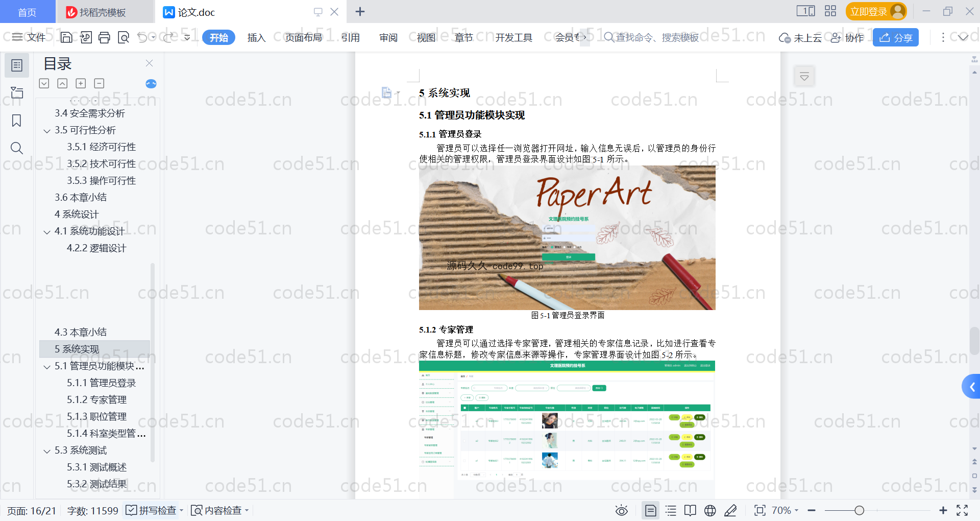Viewport: 980px width, 521px height.
Task: Go to 3.5.2 技术可行性 in outline
Action: [x=101, y=163]
